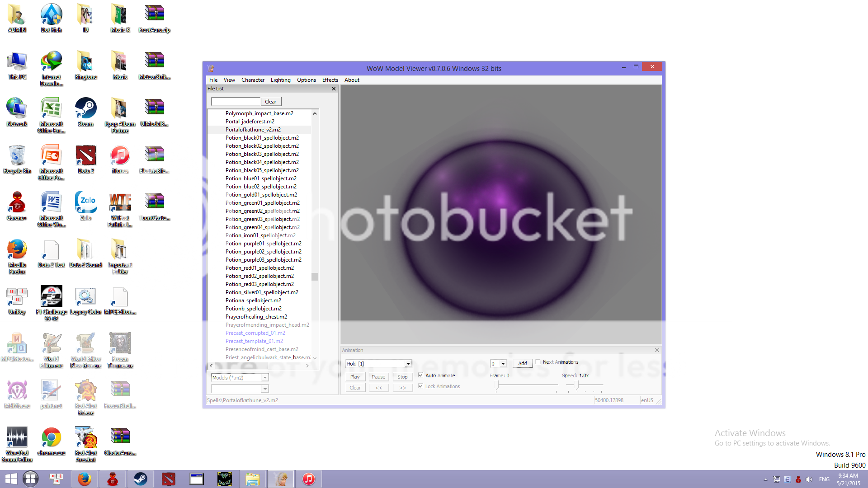Launch UniKey from the desktop
Image resolution: width=868 pixels, height=488 pixels.
point(17,300)
